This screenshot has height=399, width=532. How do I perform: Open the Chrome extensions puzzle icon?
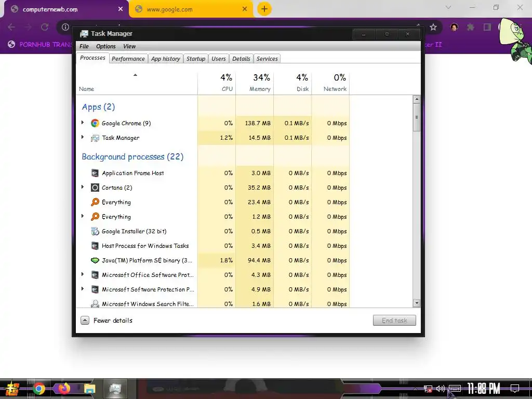(470, 27)
